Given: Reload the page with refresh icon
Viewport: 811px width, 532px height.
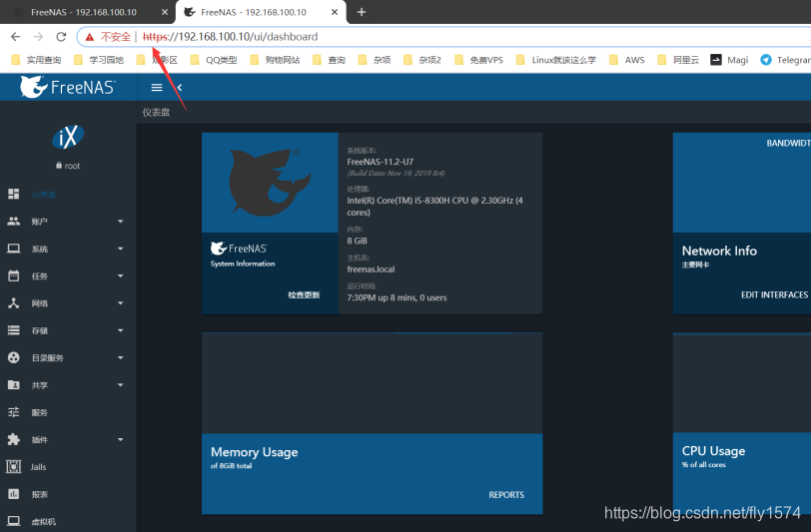Looking at the screenshot, I should [x=61, y=37].
